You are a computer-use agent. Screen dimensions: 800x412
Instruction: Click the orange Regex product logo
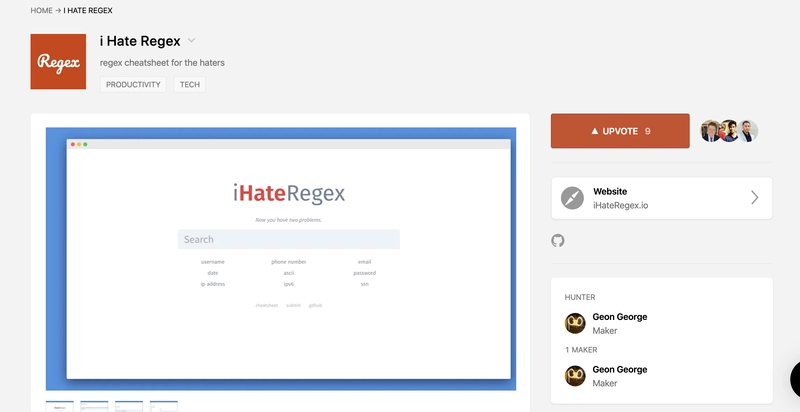[x=58, y=62]
